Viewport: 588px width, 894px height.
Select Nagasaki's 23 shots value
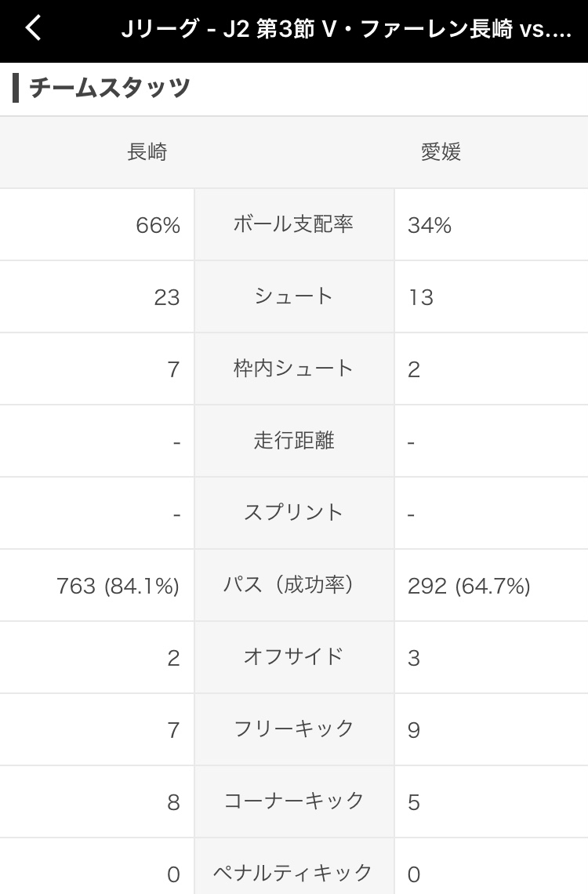(x=167, y=298)
